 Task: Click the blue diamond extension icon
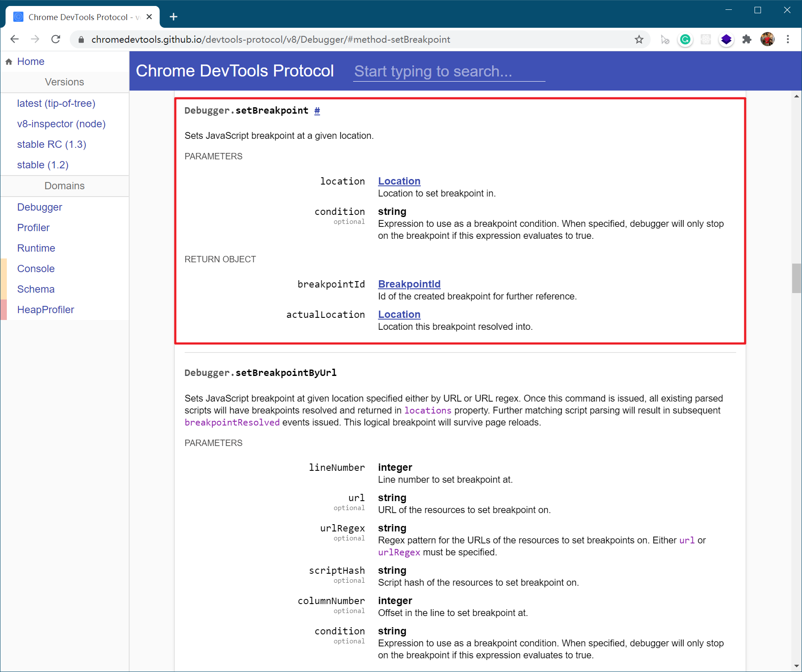click(x=726, y=40)
